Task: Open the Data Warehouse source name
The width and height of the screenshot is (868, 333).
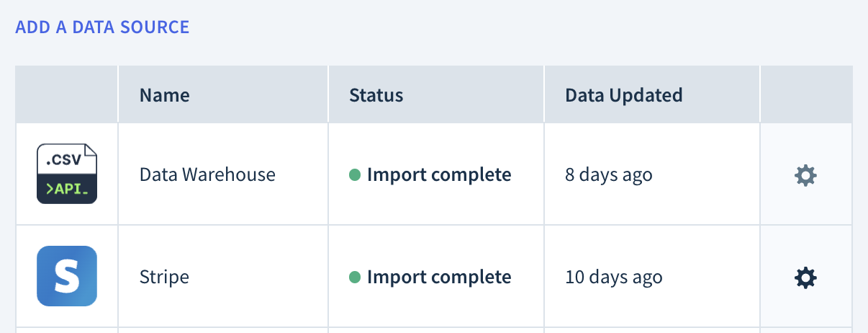Action: pos(207,174)
